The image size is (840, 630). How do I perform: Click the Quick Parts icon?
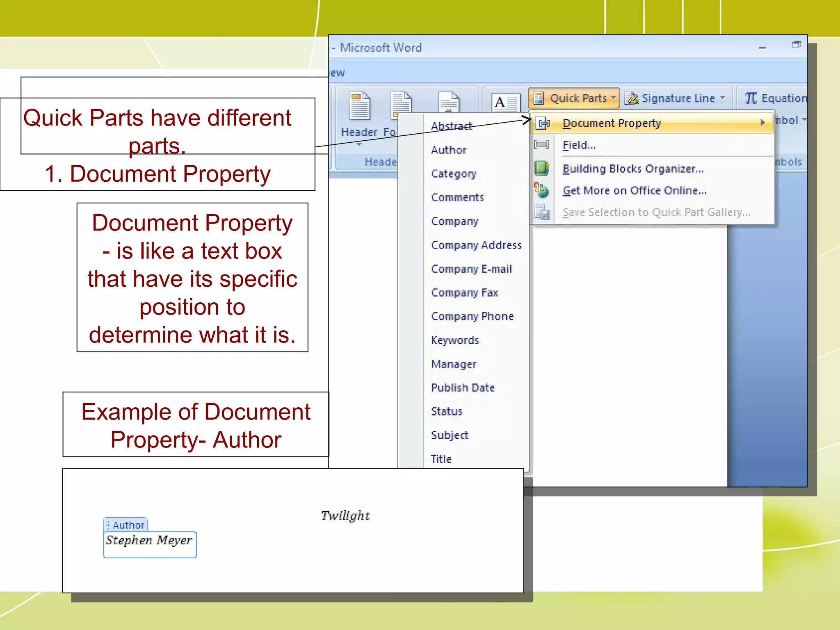click(x=539, y=98)
